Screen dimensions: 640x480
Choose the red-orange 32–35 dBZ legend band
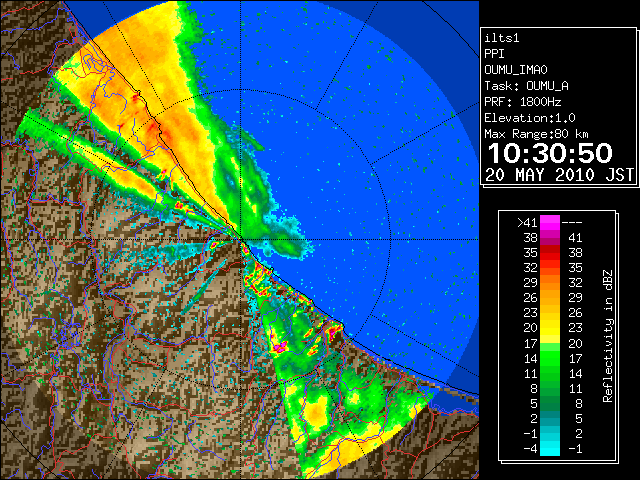[550, 268]
